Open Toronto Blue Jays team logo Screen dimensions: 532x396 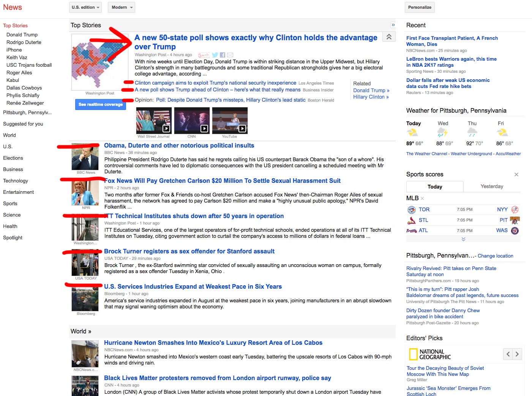[x=411, y=210]
